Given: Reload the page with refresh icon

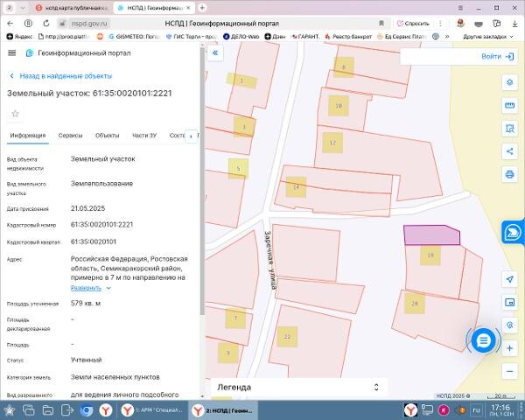Looking at the screenshot, I should (x=46, y=24).
